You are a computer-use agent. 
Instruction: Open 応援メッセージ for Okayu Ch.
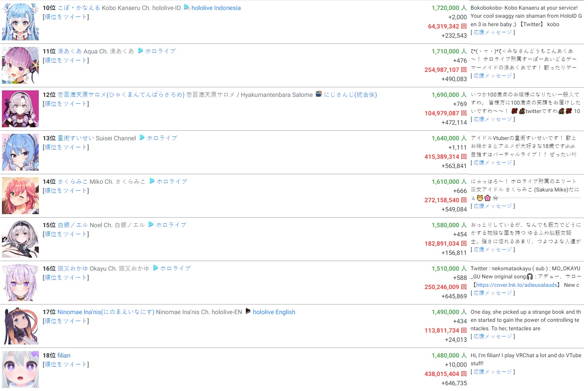493,293
